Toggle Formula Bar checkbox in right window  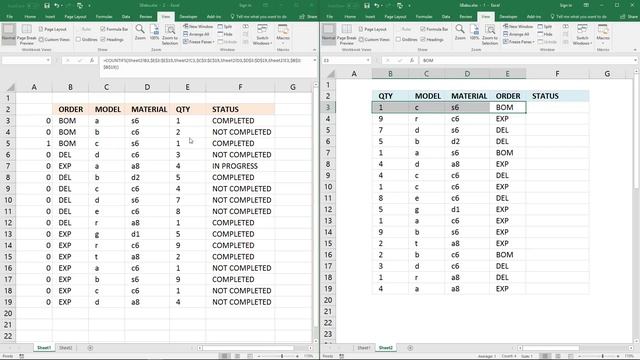[x=423, y=29]
